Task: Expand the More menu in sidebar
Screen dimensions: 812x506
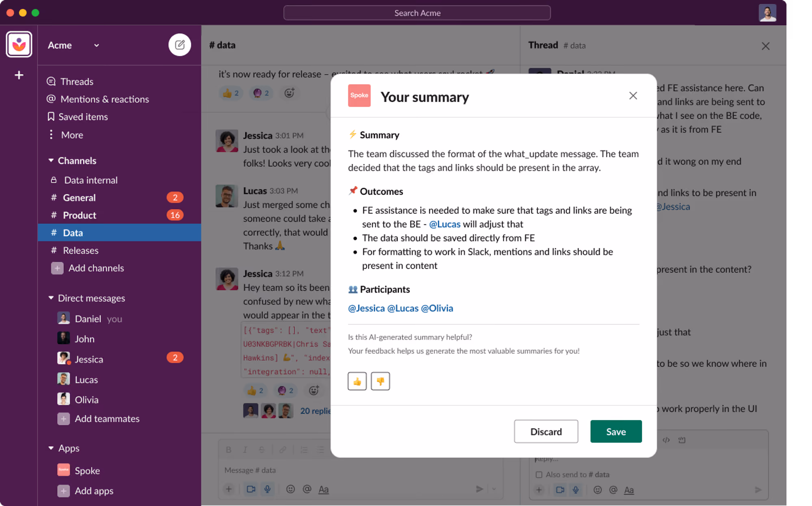Action: (x=65, y=135)
